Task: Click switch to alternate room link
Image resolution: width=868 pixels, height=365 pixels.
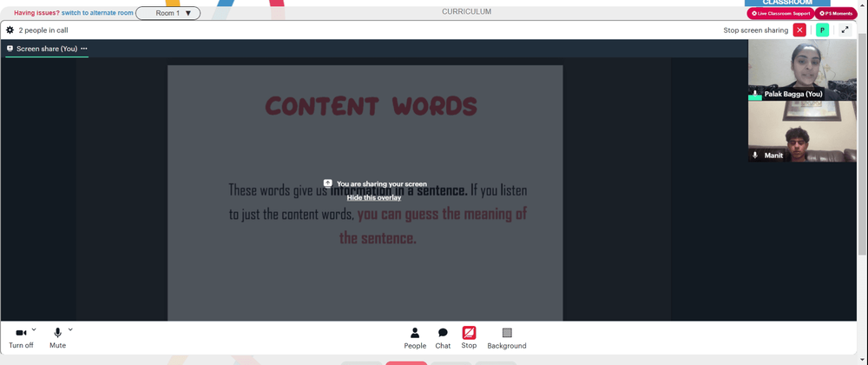Action: click(97, 13)
